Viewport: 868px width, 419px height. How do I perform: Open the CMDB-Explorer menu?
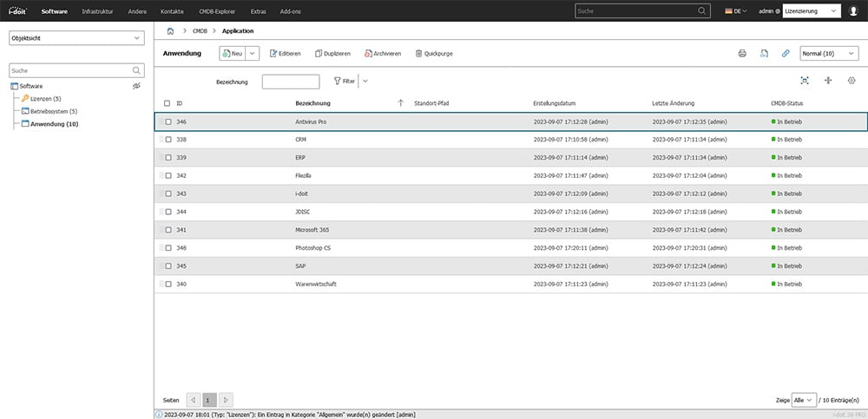(x=217, y=11)
